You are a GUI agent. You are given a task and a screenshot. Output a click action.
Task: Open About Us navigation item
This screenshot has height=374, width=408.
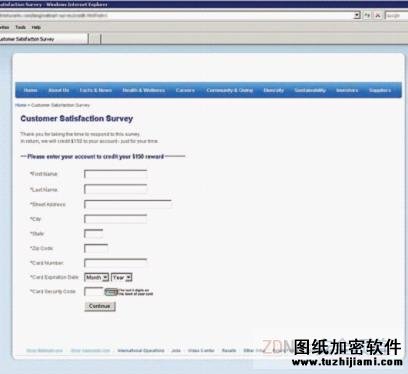[59, 90]
